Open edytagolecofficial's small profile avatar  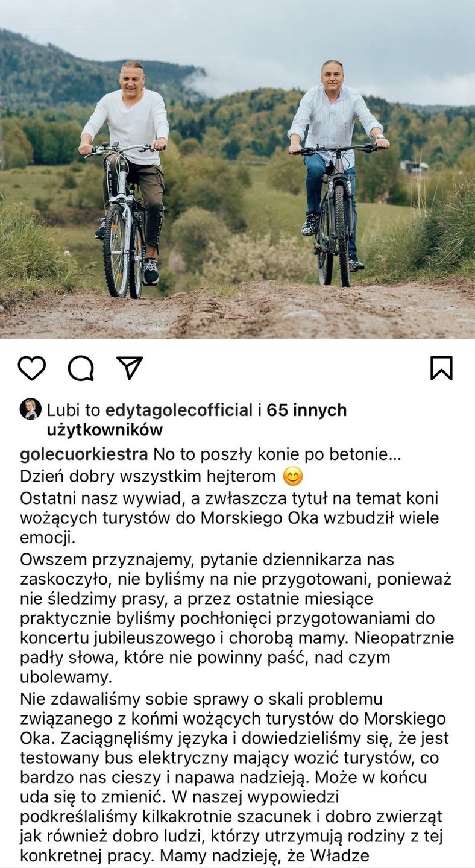click(30, 409)
